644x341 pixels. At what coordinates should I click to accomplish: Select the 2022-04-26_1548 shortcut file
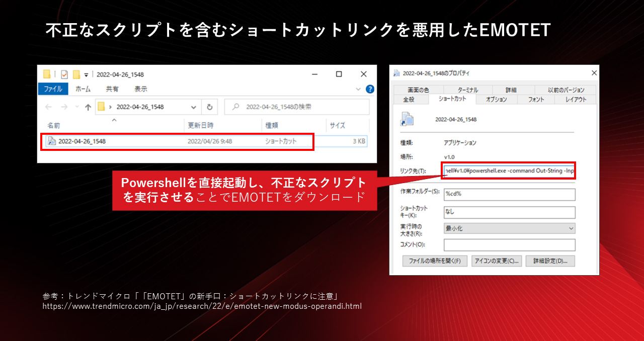[82, 141]
